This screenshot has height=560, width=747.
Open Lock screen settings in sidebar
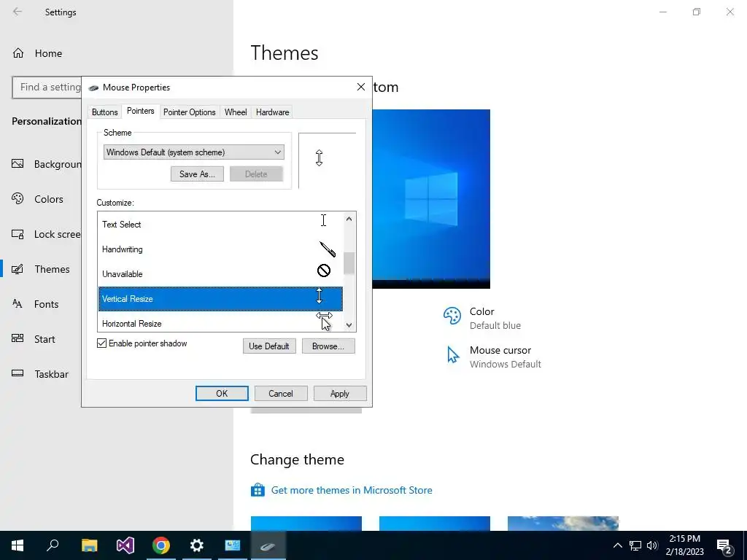click(x=46, y=234)
